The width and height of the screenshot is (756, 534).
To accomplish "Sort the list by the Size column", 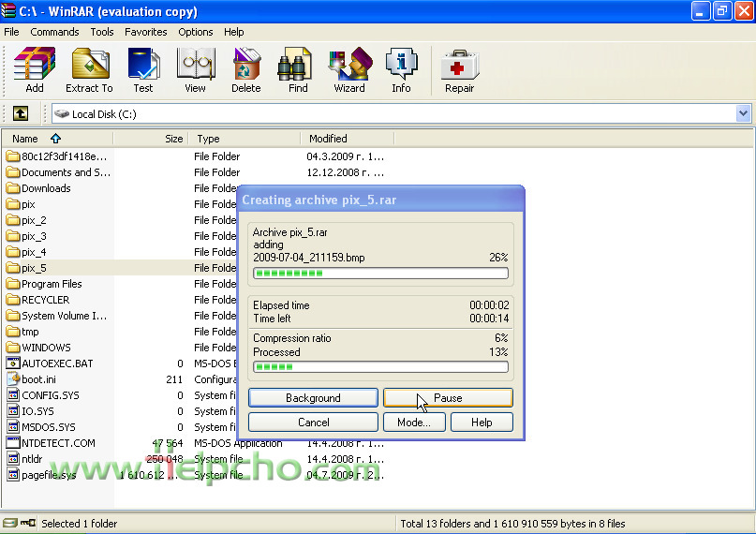I will (151, 139).
